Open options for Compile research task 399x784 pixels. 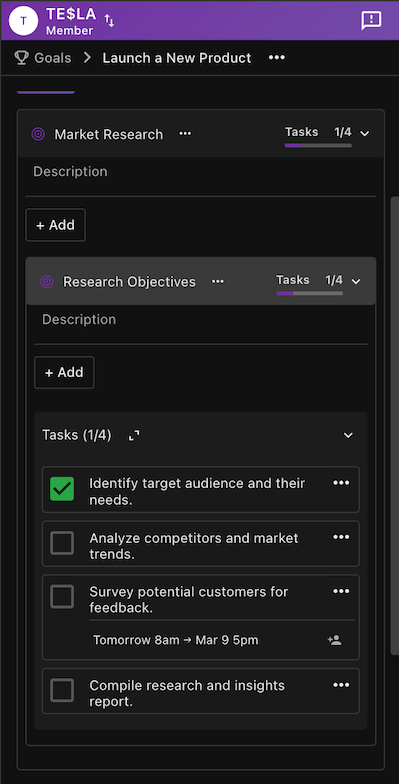(x=341, y=685)
